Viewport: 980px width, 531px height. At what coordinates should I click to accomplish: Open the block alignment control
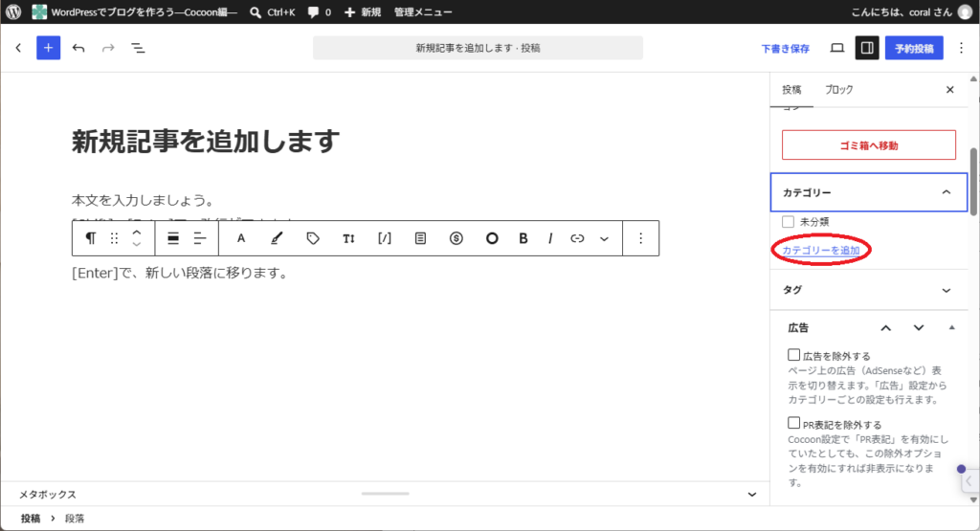click(x=173, y=238)
